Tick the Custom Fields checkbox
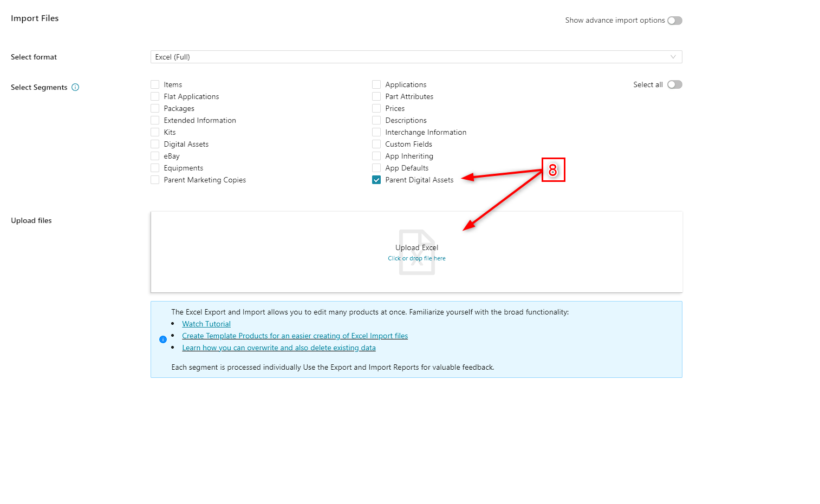This screenshot has width=820, height=504. (x=376, y=144)
